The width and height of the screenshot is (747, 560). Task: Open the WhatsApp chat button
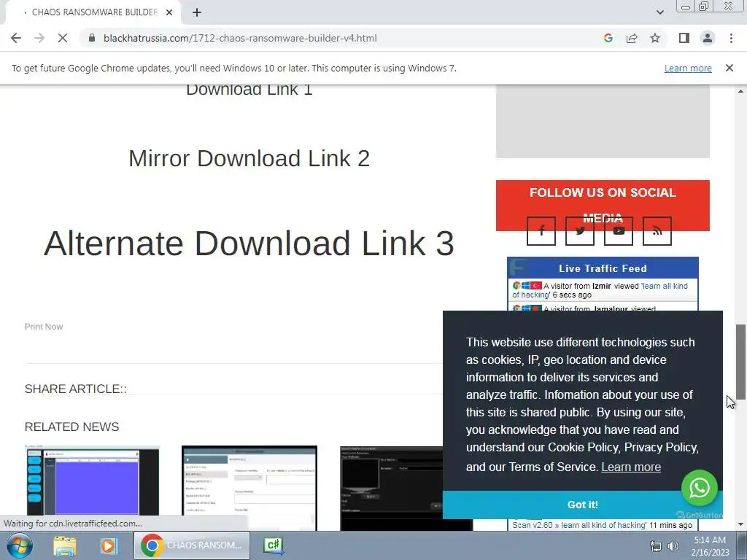coord(699,488)
